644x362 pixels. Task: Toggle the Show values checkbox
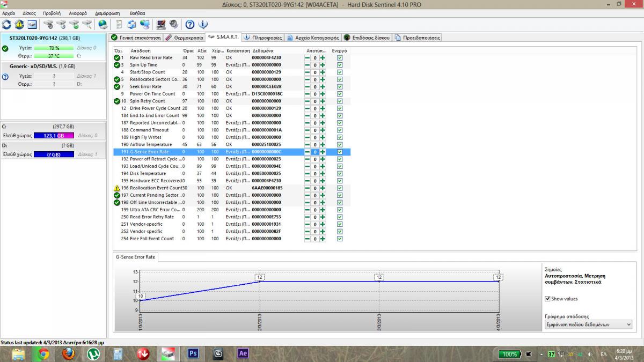pos(547,299)
